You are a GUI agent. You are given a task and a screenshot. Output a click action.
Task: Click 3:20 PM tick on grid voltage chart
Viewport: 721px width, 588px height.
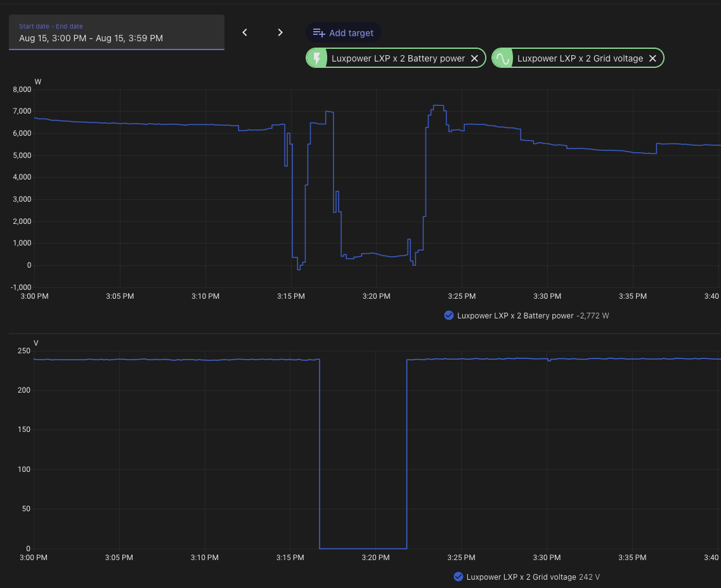pyautogui.click(x=375, y=558)
